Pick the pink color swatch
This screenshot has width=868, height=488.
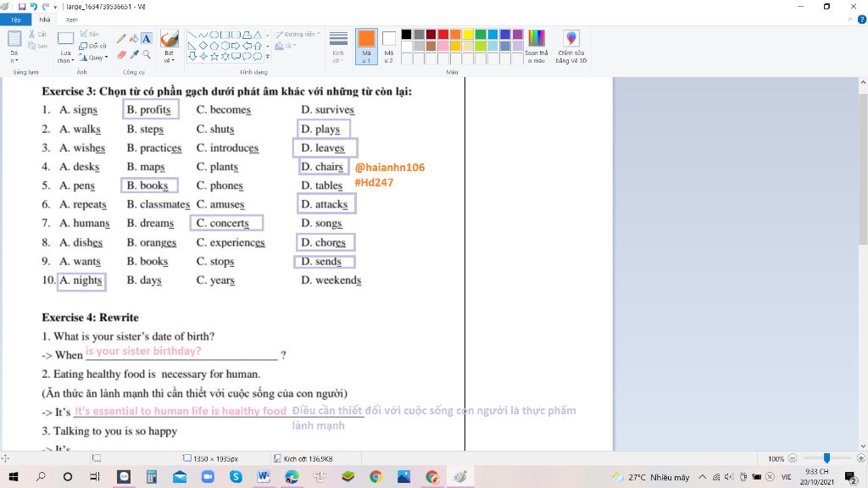[x=442, y=46]
